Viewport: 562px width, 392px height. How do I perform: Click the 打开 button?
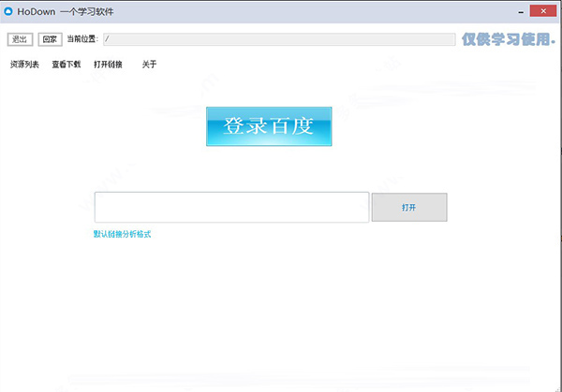pyautogui.click(x=409, y=208)
